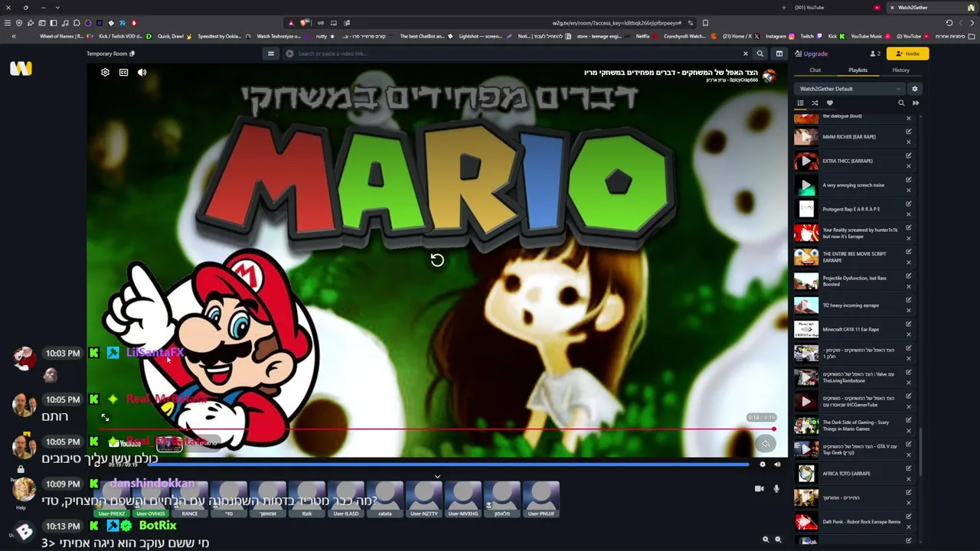Viewport: 980px width, 551px height.
Task: Reload the page with browser refresh icon
Action: point(949,23)
